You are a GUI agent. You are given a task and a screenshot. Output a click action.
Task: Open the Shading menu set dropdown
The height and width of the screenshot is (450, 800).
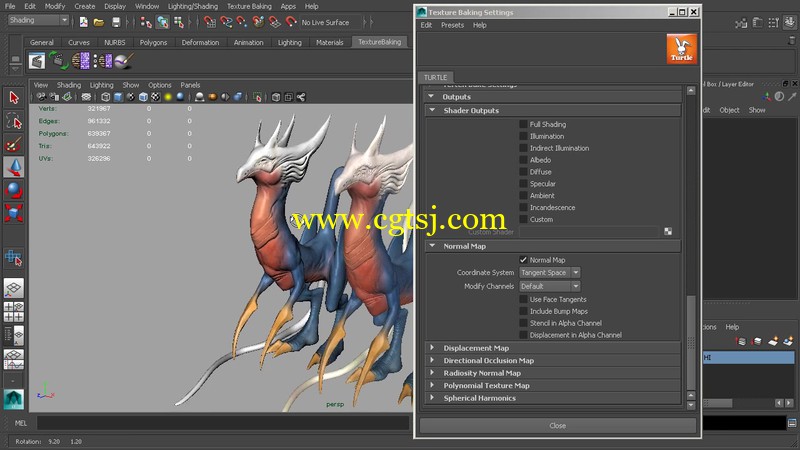pos(38,20)
